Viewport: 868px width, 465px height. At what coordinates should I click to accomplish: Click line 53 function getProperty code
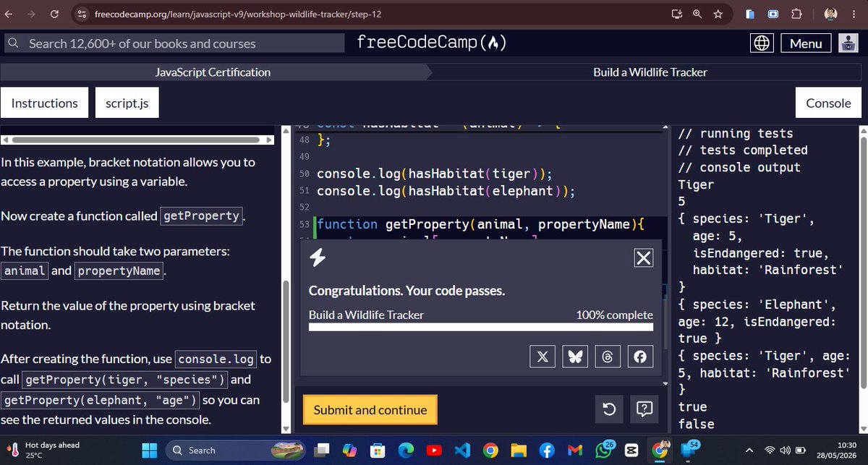coord(480,224)
